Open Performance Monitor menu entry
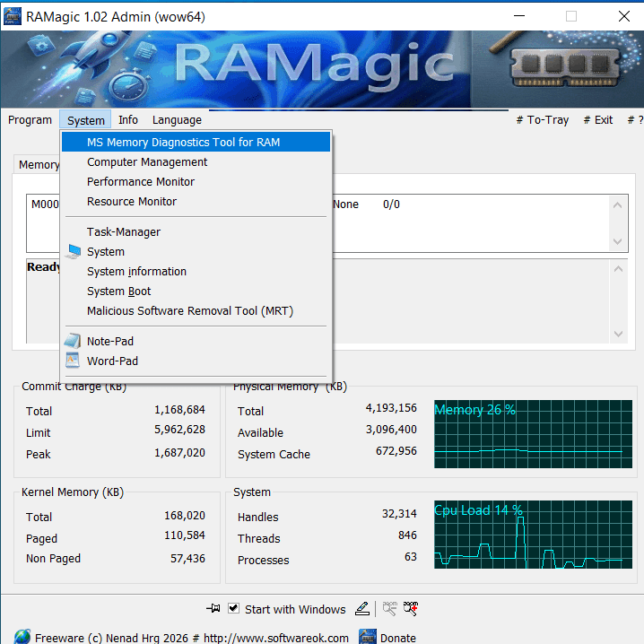644x644 pixels. [196, 181]
